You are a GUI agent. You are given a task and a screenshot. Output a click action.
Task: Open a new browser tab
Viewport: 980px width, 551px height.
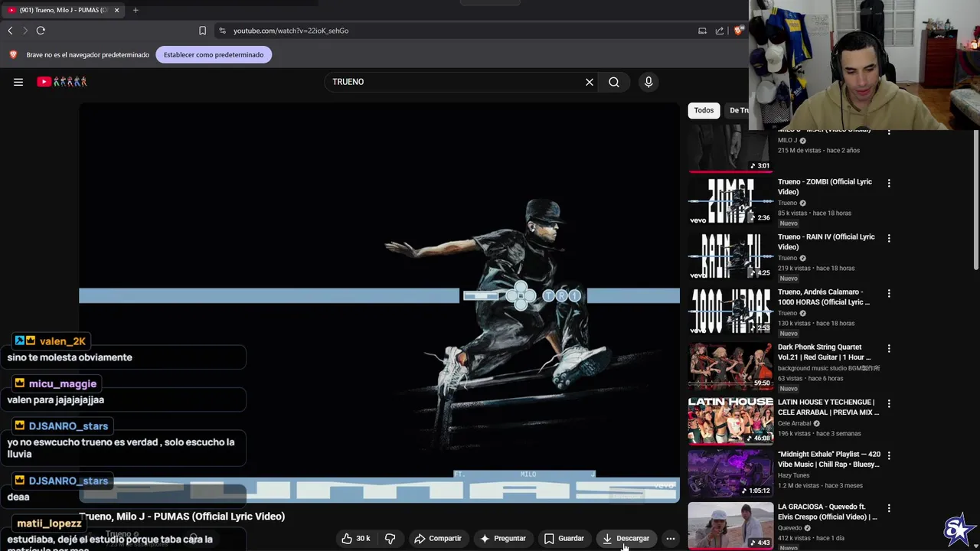click(136, 10)
